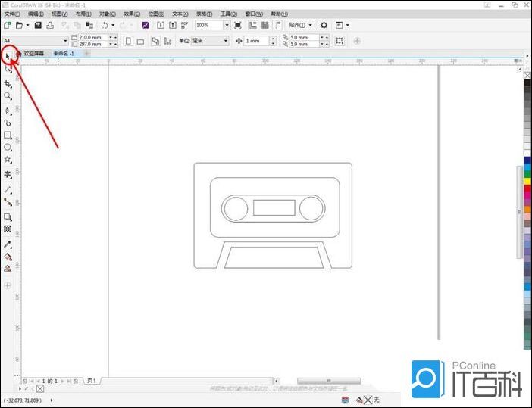Choose the Ellipse tool

[8, 148]
